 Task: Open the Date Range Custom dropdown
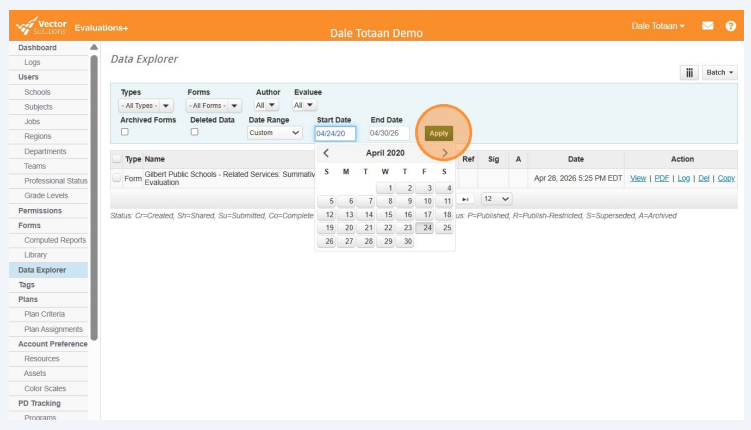pyautogui.click(x=275, y=133)
